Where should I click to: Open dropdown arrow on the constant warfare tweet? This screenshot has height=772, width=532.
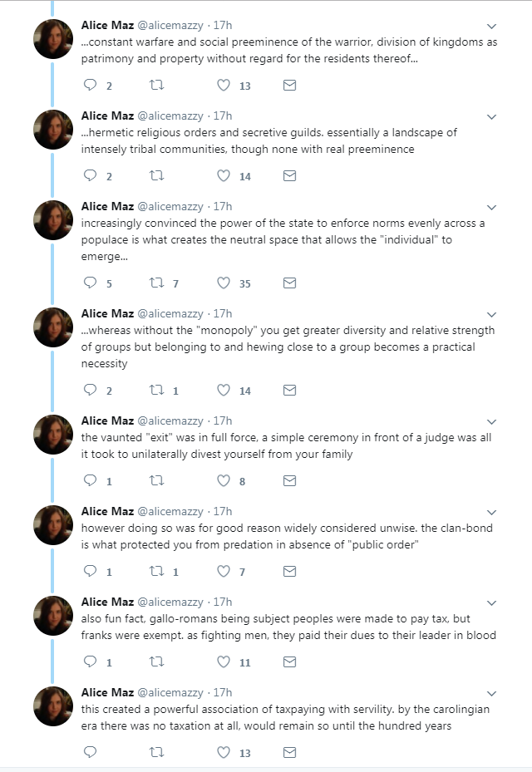tap(491, 27)
